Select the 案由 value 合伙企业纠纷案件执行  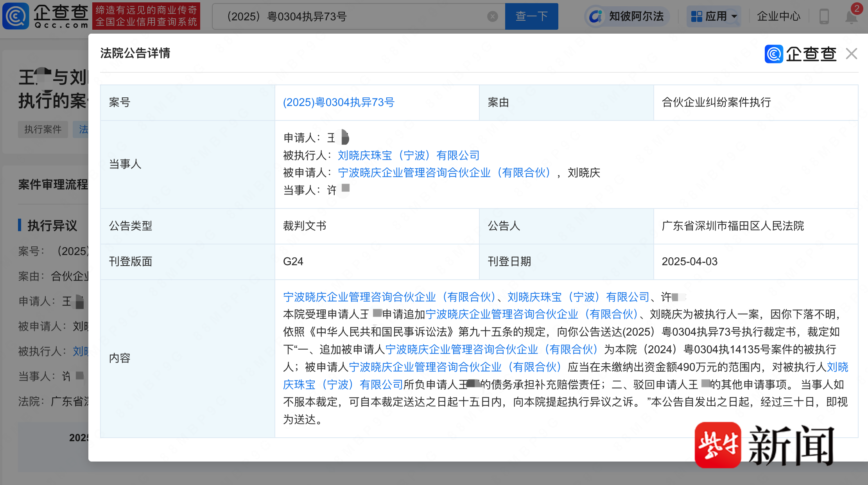click(716, 102)
